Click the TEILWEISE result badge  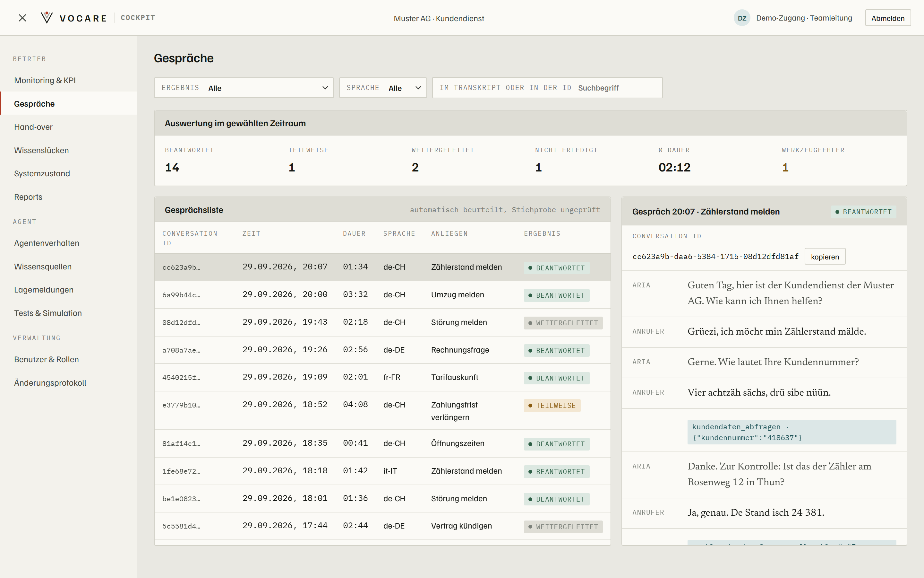552,406
